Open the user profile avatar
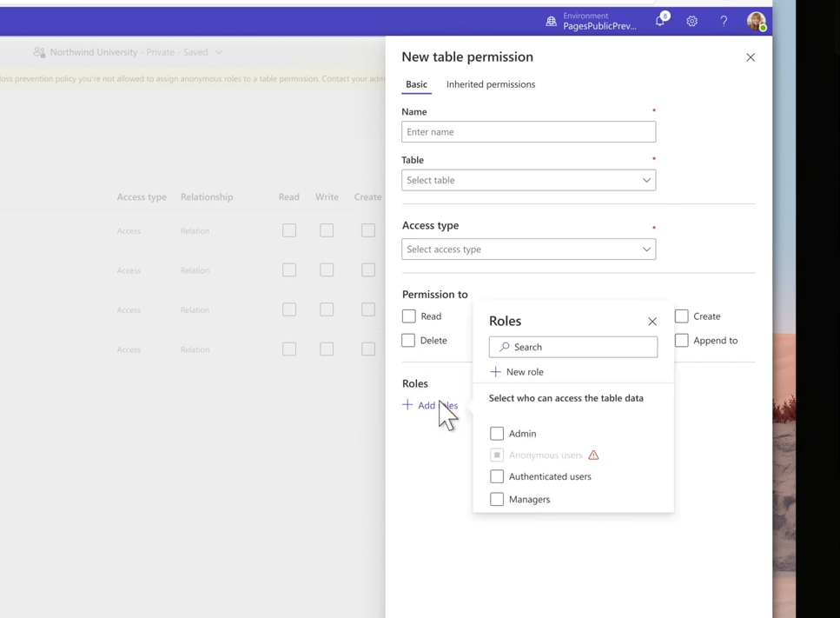 point(757,22)
